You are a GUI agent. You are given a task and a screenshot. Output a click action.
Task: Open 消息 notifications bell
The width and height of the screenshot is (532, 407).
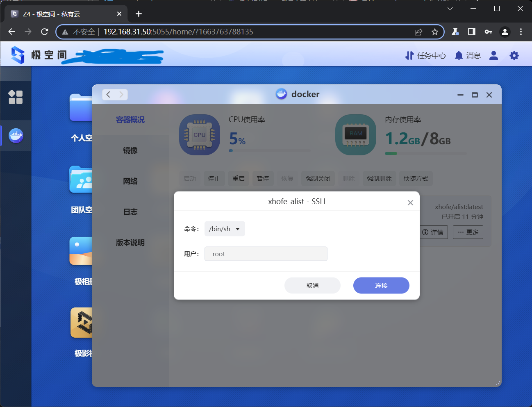click(468, 55)
